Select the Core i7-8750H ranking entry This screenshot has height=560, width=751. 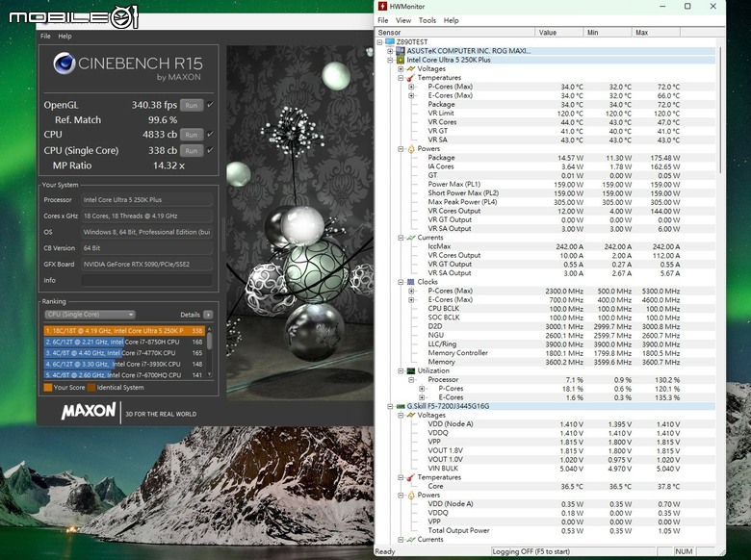click(124, 342)
